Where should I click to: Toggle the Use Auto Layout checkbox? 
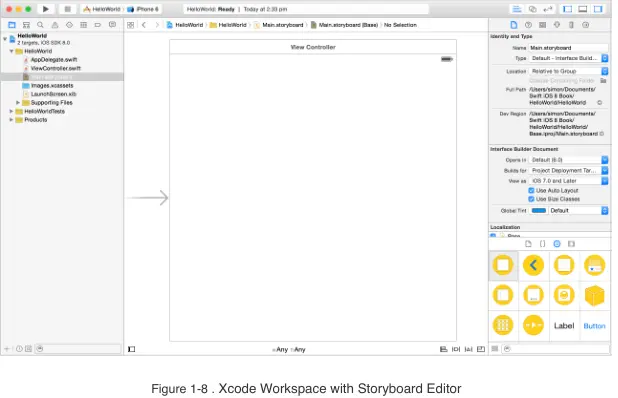coord(531,190)
